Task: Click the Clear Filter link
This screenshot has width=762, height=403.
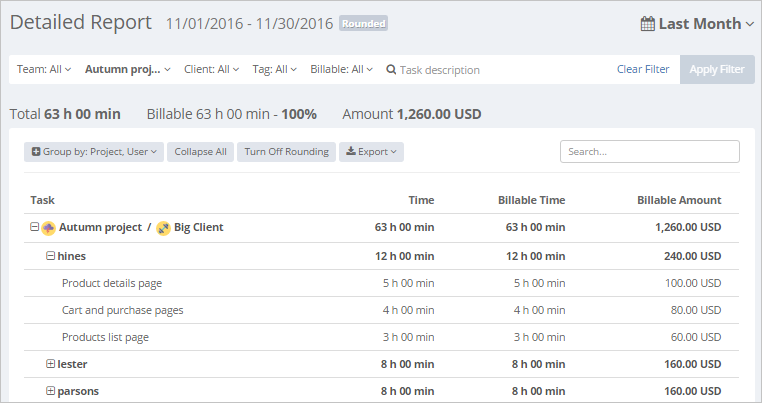Action: point(643,70)
